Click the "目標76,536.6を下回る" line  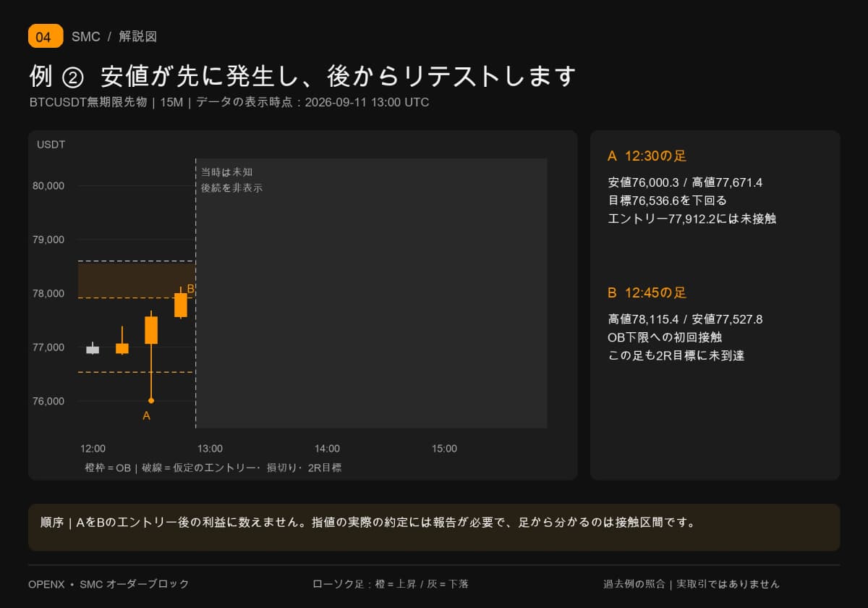(667, 200)
